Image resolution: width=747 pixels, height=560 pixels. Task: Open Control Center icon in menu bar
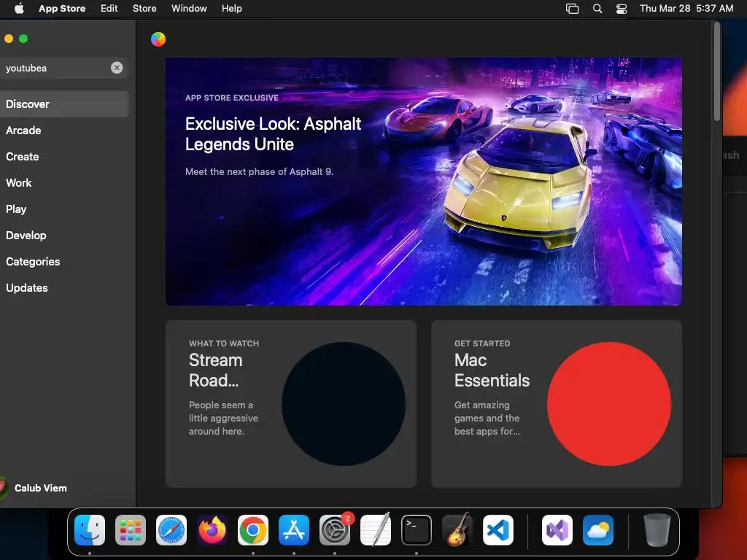pyautogui.click(x=622, y=9)
